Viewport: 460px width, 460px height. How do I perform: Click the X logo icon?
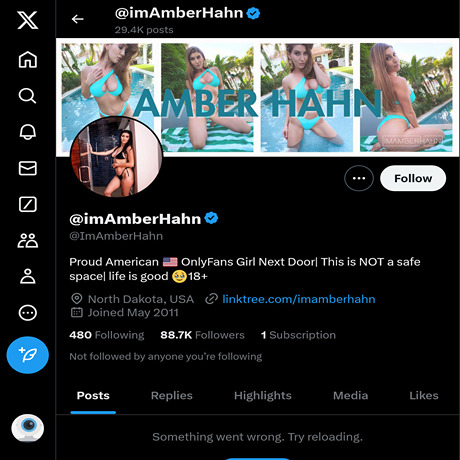(28, 20)
